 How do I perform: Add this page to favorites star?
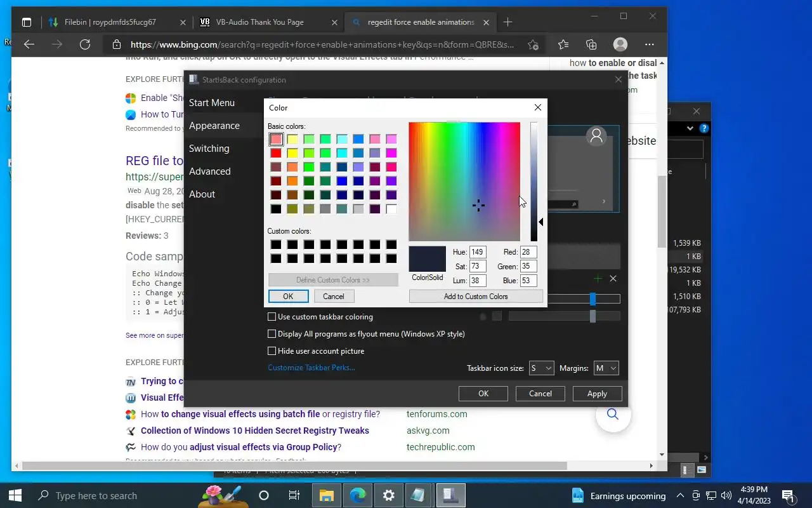tap(533, 44)
